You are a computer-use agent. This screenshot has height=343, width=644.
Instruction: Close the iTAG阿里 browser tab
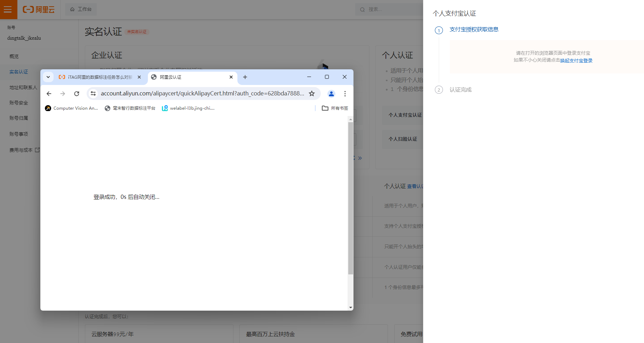[x=139, y=77]
